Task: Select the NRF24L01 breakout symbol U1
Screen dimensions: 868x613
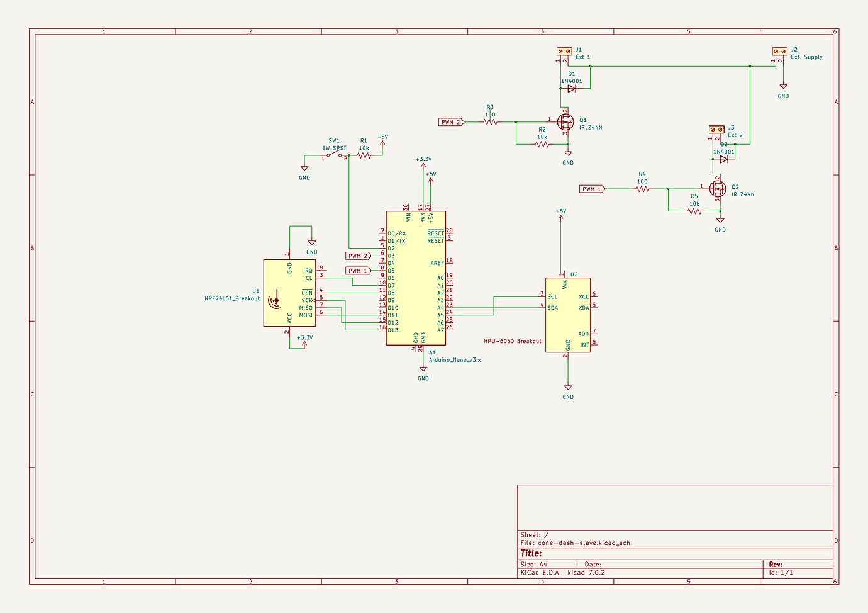Action: (289, 293)
